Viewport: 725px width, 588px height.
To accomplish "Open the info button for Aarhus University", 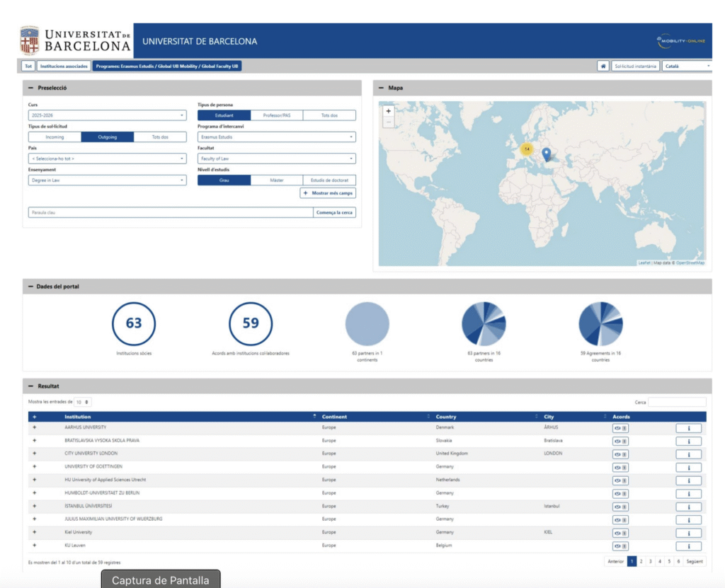I will (x=688, y=428).
